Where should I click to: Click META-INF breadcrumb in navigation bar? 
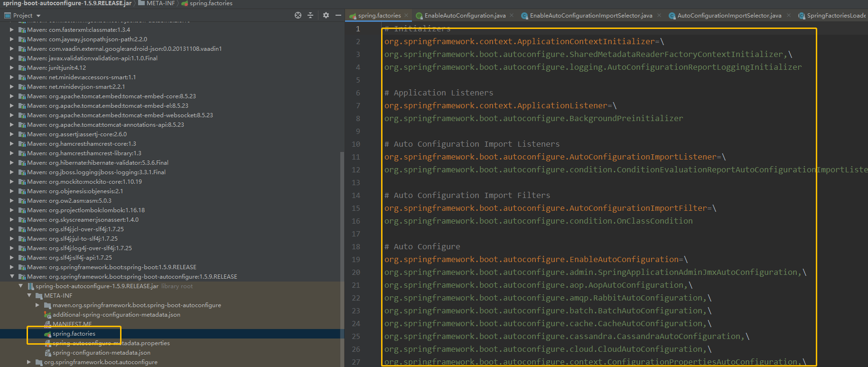157,3
